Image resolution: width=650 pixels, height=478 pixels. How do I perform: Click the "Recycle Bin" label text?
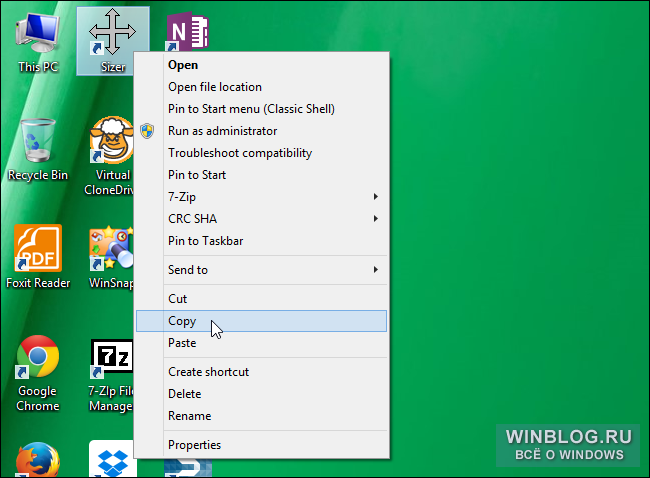tap(38, 175)
